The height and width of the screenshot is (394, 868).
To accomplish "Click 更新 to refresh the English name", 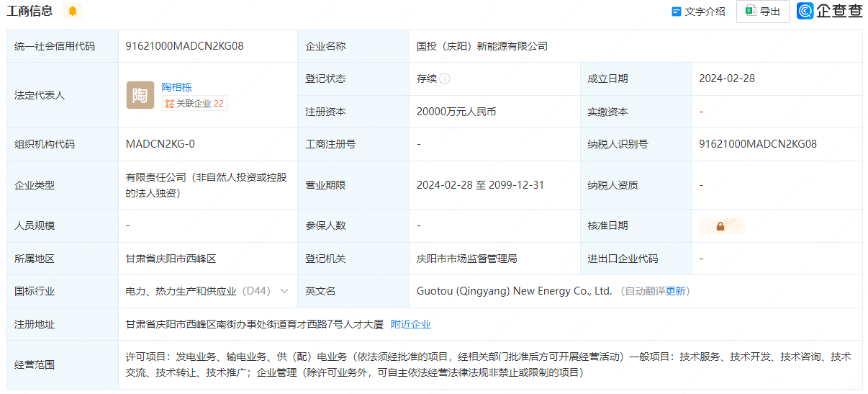I will (x=676, y=292).
